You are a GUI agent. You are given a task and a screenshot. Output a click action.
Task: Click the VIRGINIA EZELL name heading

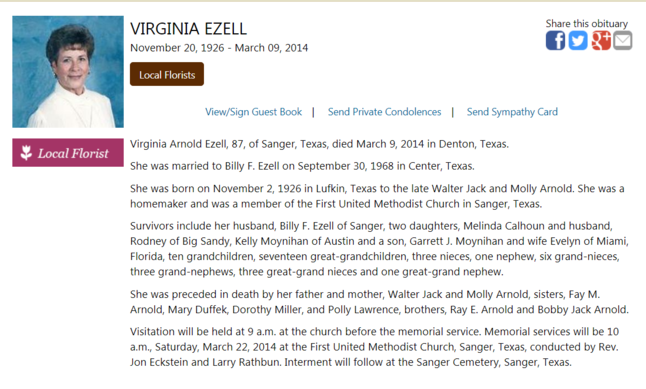[x=188, y=29]
